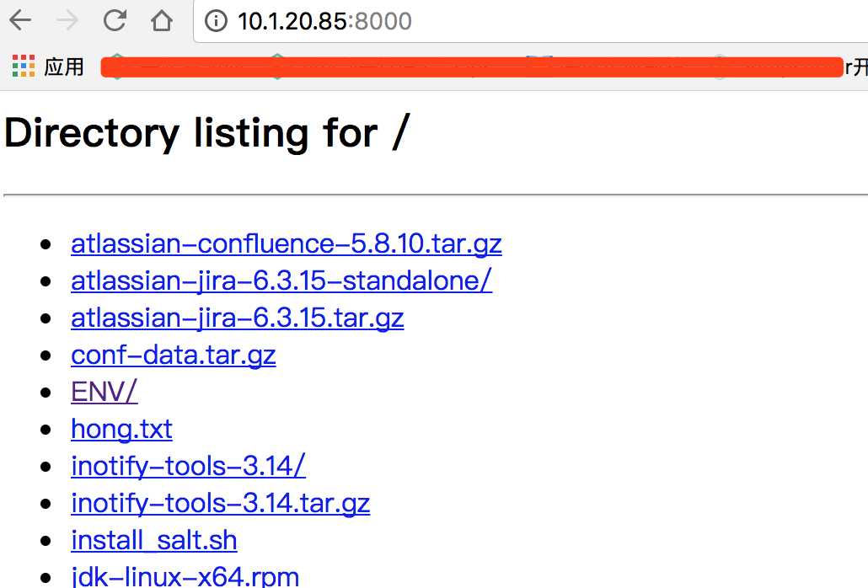The width and height of the screenshot is (868, 588).
Task: Download conf-data.tar.gz file
Action: point(174,355)
